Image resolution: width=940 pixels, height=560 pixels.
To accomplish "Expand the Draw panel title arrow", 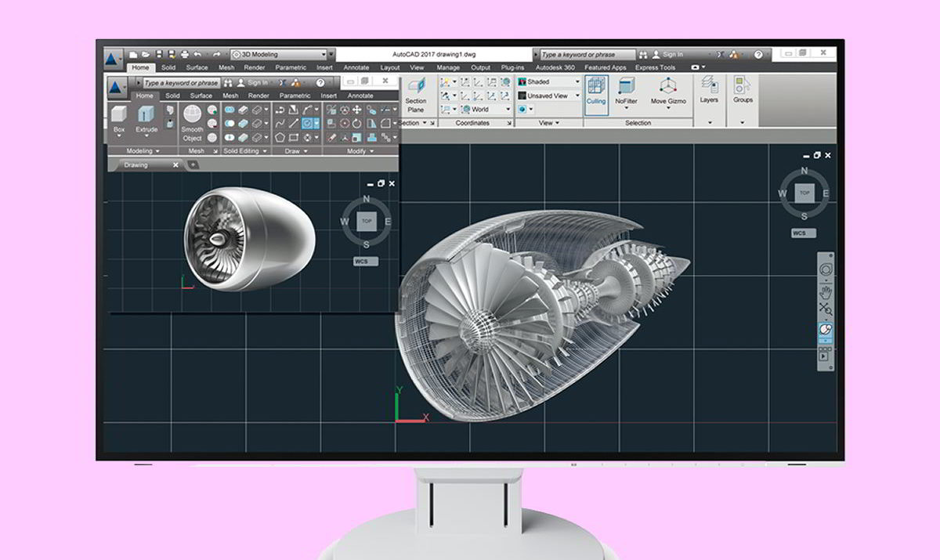I will point(306,150).
